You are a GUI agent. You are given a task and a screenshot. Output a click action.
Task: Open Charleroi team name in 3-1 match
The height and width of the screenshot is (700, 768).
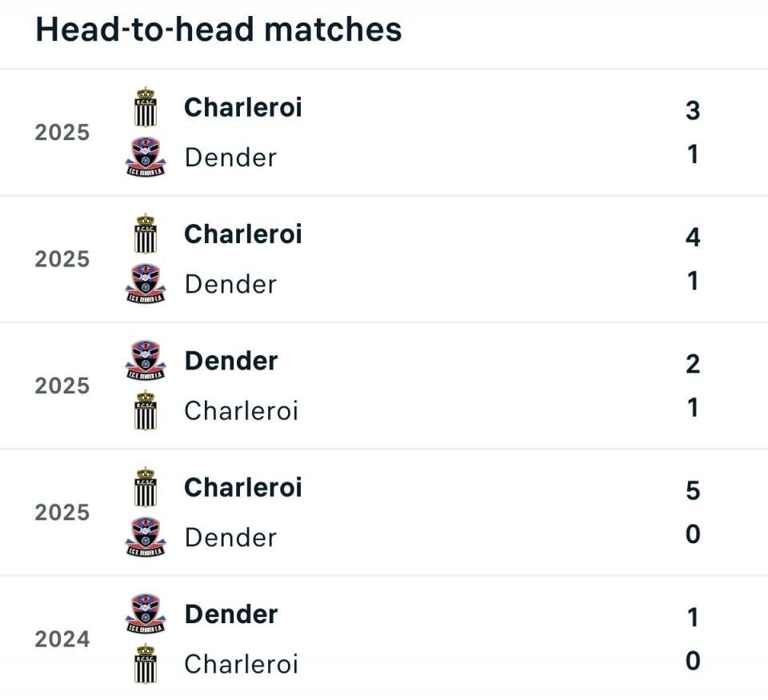click(243, 107)
